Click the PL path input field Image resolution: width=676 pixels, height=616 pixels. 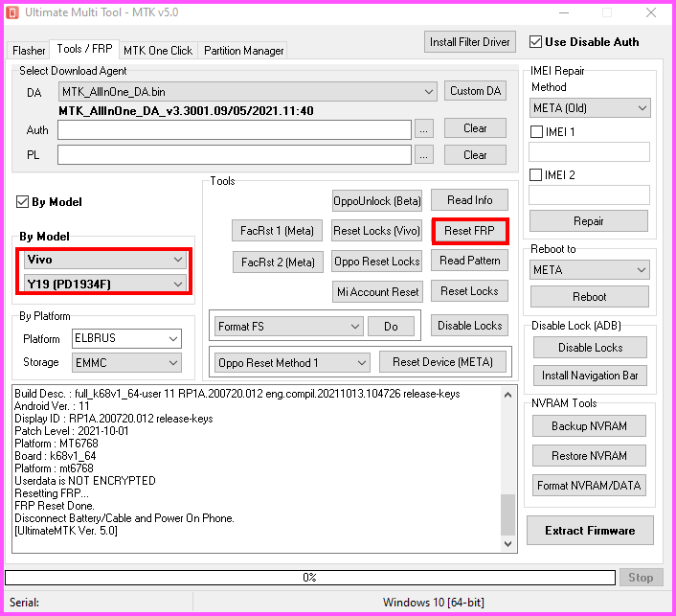click(235, 155)
